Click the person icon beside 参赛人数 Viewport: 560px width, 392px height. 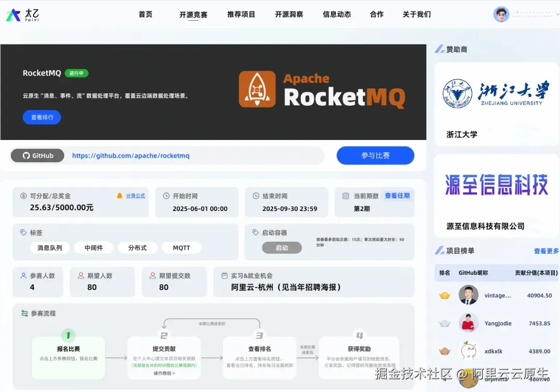coord(23,276)
